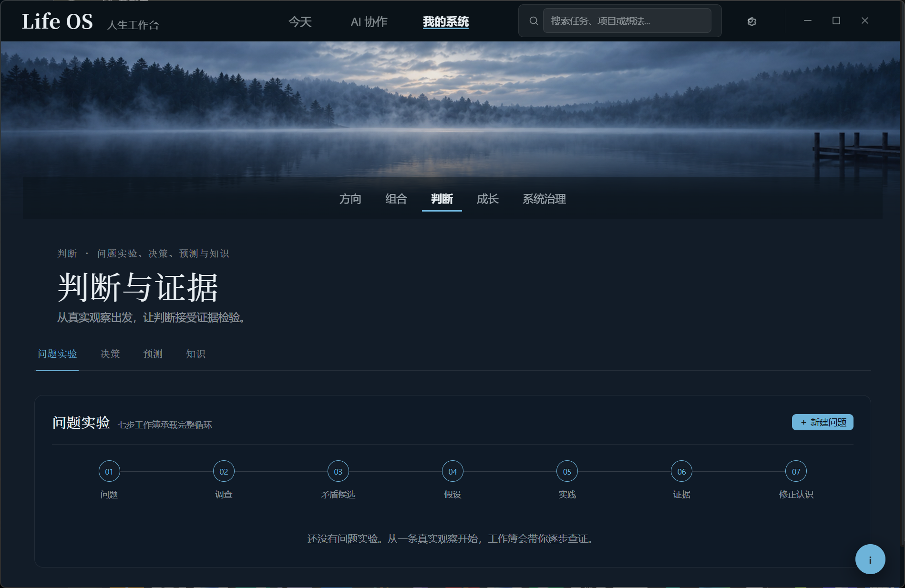Click the 从真实观察出发 tagline text

[x=152, y=317]
